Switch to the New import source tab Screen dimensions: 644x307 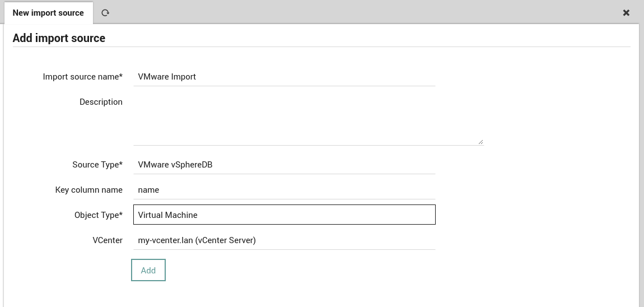point(48,13)
